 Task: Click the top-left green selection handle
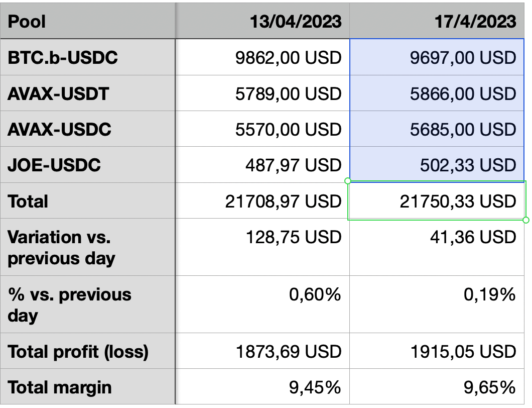coord(348,180)
